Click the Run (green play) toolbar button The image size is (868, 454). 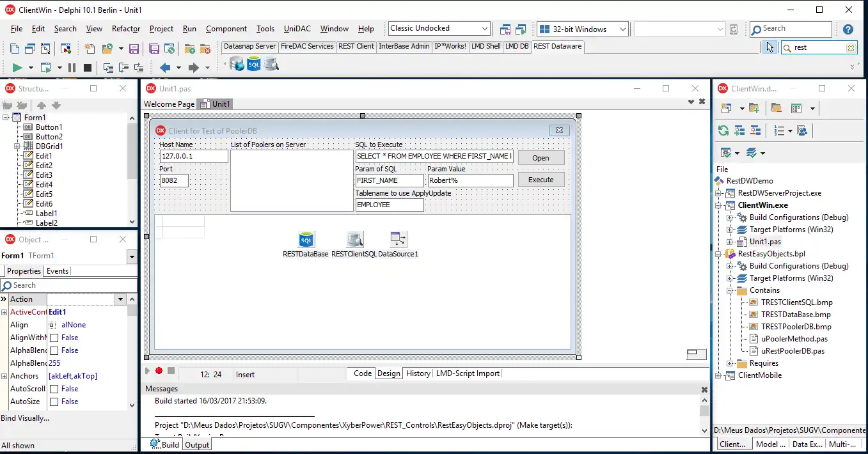coord(17,67)
